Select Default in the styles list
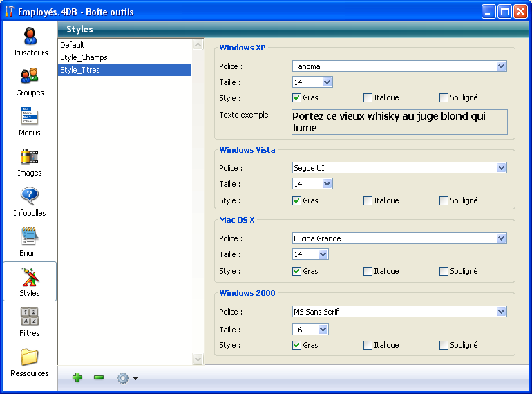Screen dimensions: 532x394 point(73,45)
